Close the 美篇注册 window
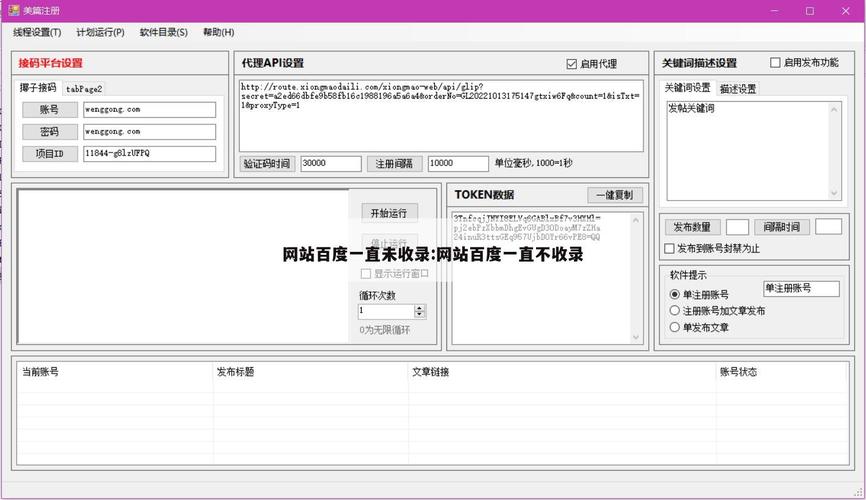The height and width of the screenshot is (500, 866). 846,10
